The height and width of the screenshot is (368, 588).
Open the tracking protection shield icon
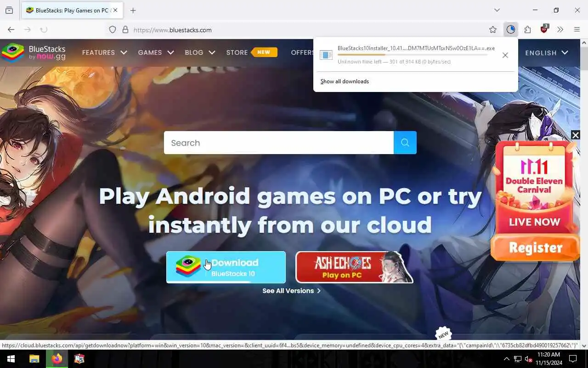(113, 29)
